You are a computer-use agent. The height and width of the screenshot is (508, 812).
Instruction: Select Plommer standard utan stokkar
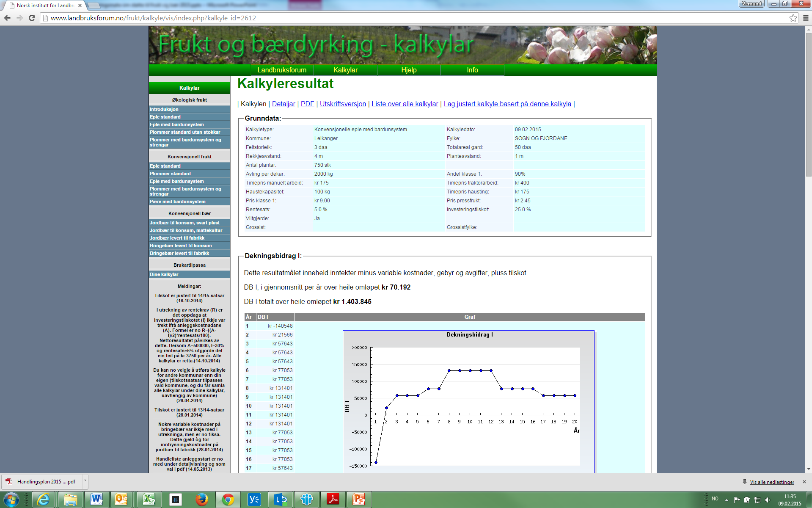tap(190, 132)
